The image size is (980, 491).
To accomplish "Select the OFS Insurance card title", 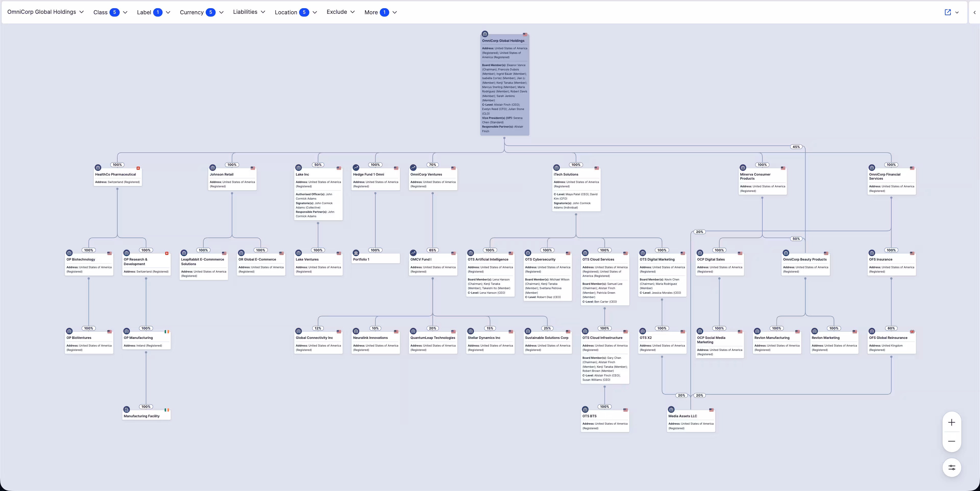I will [880, 259].
